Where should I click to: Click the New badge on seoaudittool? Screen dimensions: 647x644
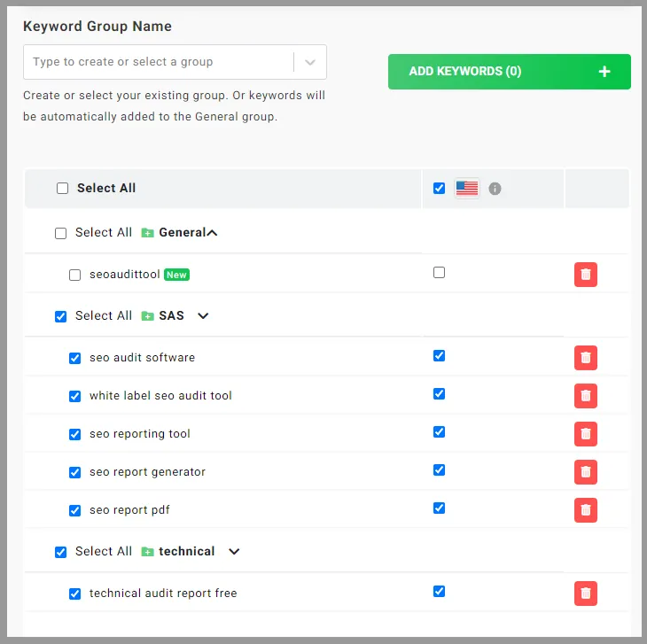tap(176, 275)
